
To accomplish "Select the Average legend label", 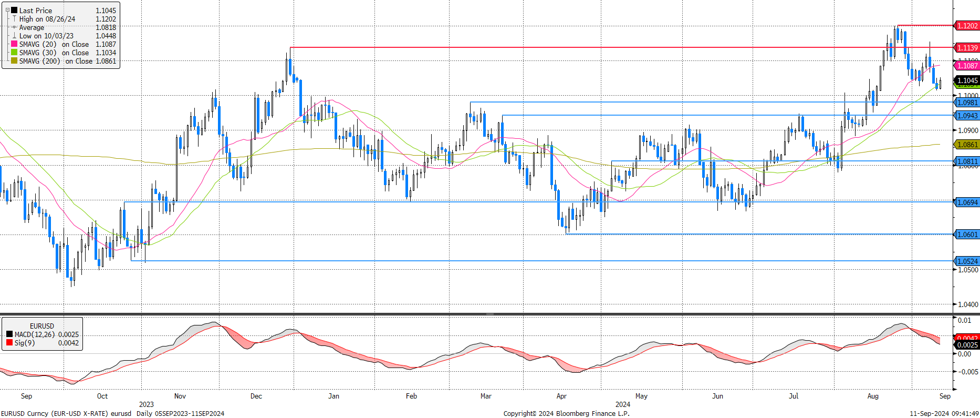I will pos(32,27).
